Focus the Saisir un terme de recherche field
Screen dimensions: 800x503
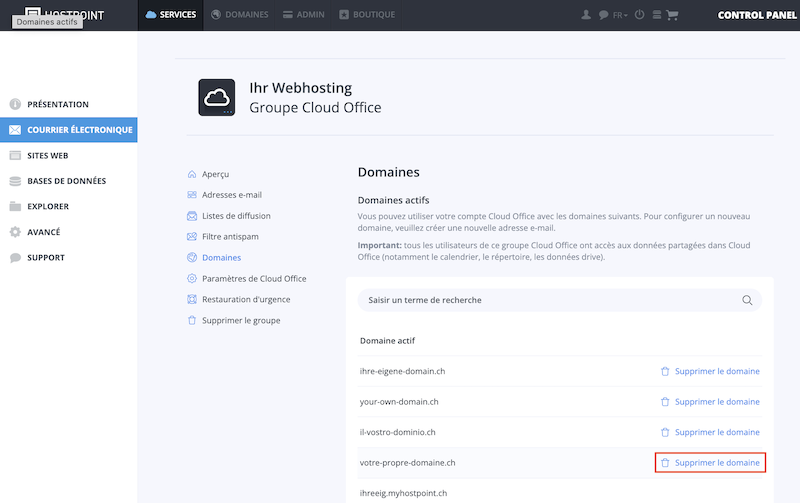(560, 300)
